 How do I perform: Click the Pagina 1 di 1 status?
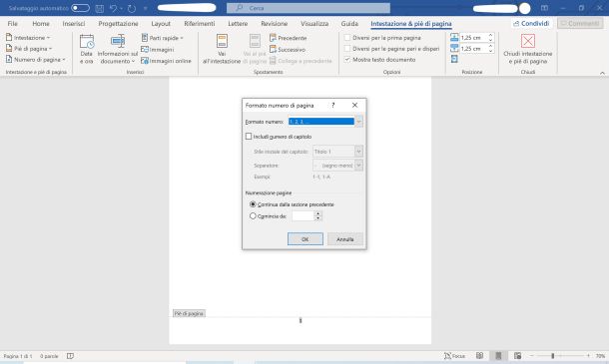point(18,356)
